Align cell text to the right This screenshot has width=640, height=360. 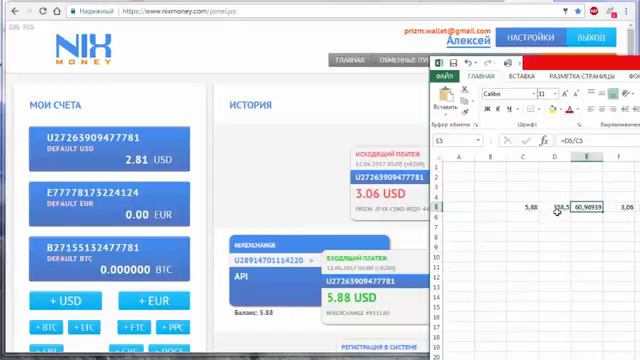[x=613, y=109]
